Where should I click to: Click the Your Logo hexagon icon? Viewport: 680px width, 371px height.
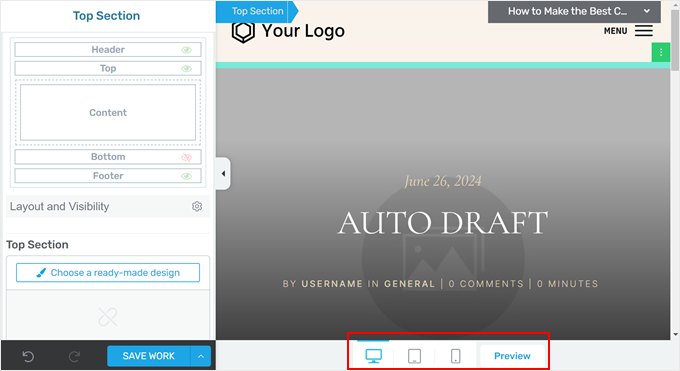[243, 32]
